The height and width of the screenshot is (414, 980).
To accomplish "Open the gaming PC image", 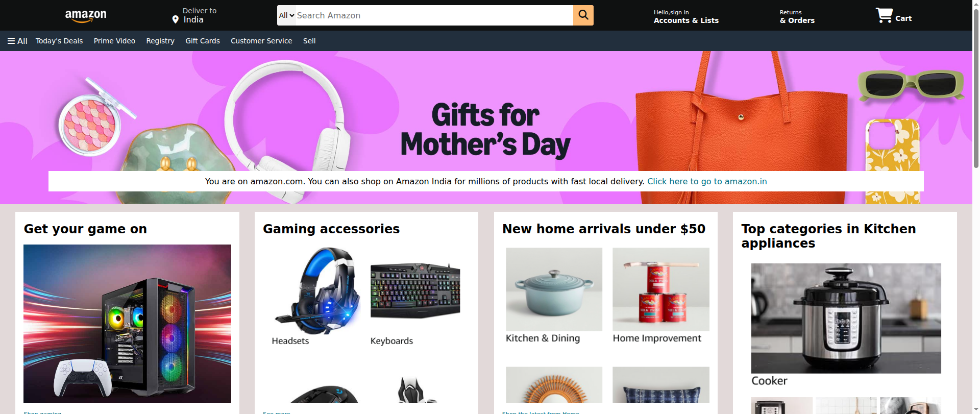I will coord(127,324).
